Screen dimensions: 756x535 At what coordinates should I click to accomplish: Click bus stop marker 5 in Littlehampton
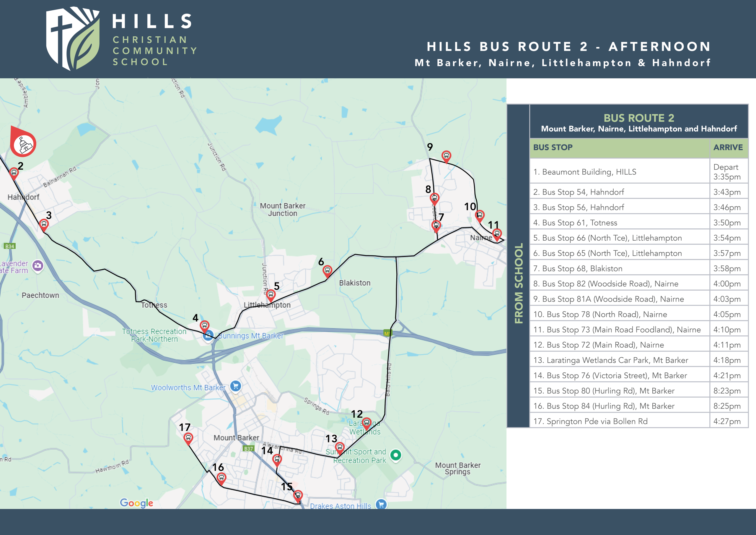pyautogui.click(x=271, y=296)
